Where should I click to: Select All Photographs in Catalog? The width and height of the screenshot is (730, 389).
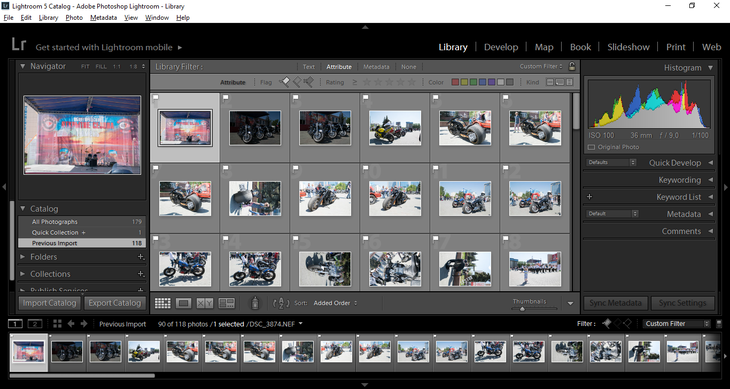[82, 222]
